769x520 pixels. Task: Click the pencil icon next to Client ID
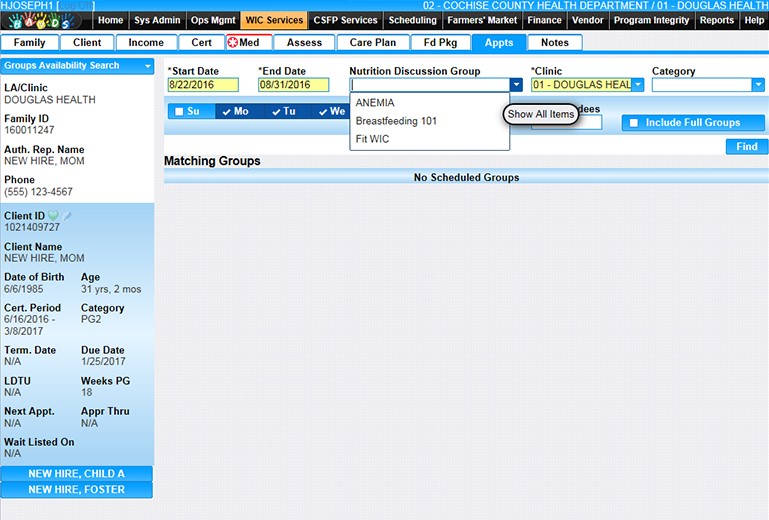click(68, 216)
